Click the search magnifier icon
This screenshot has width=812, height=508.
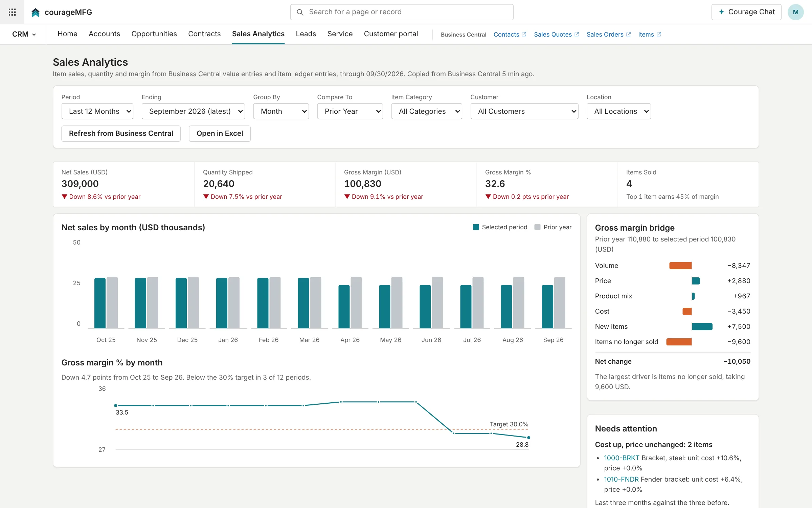pos(300,12)
